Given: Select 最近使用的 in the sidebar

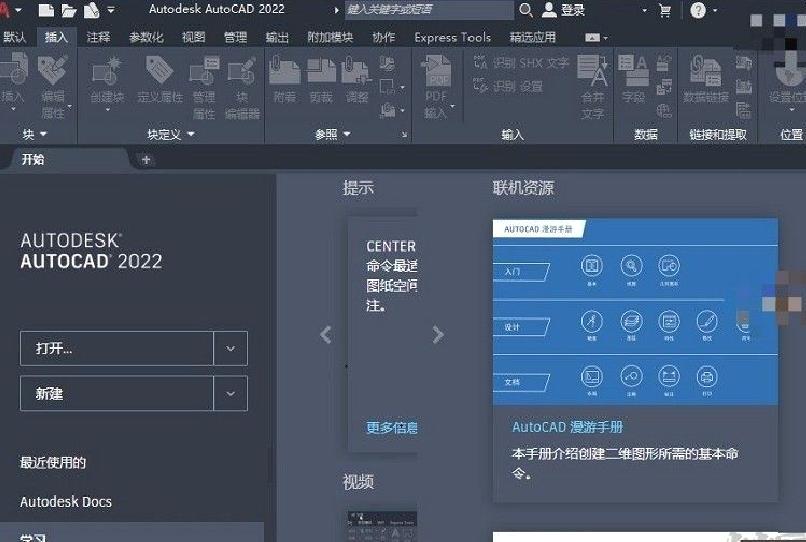Looking at the screenshot, I should point(53,462).
